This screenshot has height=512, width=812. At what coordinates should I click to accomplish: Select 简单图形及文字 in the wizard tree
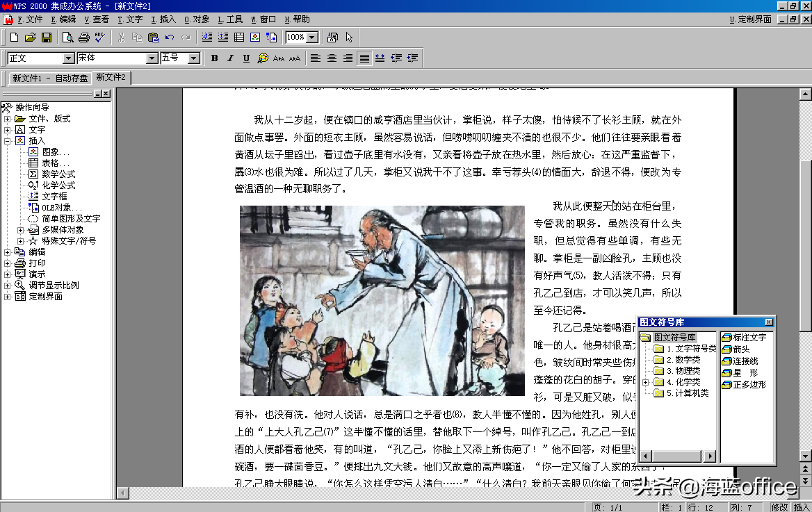coord(71,218)
